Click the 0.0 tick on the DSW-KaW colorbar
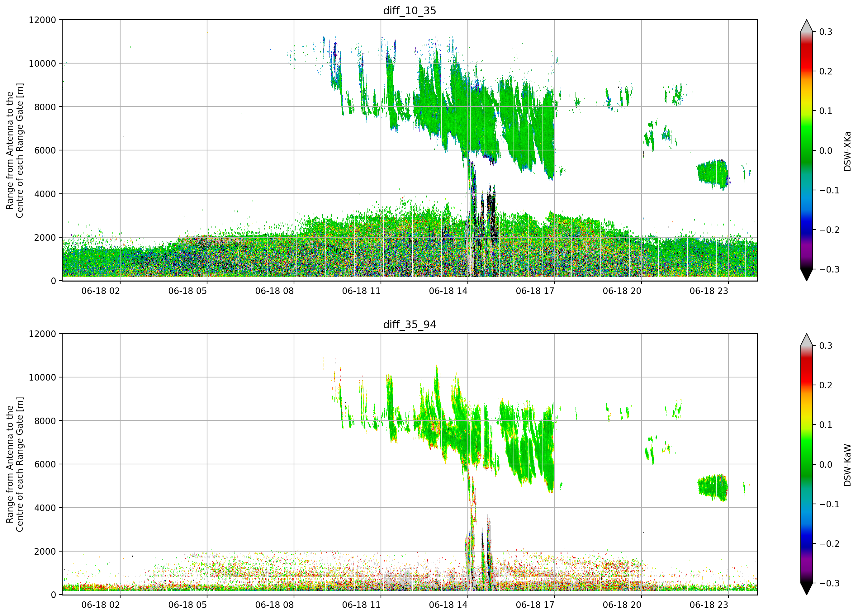The height and width of the screenshot is (616, 858). [x=826, y=465]
